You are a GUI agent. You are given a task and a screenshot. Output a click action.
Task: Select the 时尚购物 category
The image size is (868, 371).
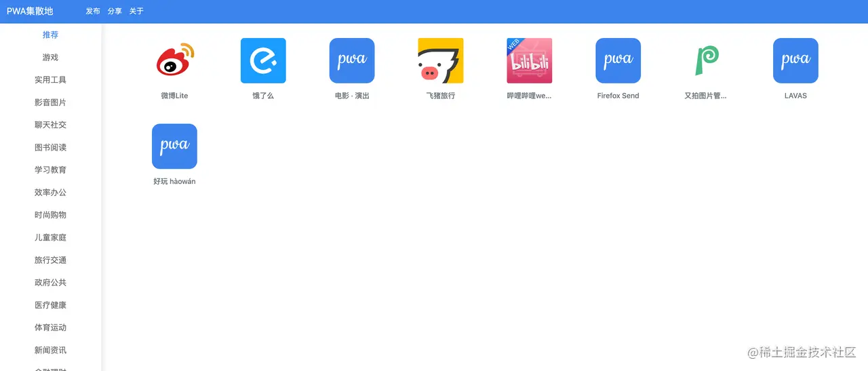pos(50,215)
